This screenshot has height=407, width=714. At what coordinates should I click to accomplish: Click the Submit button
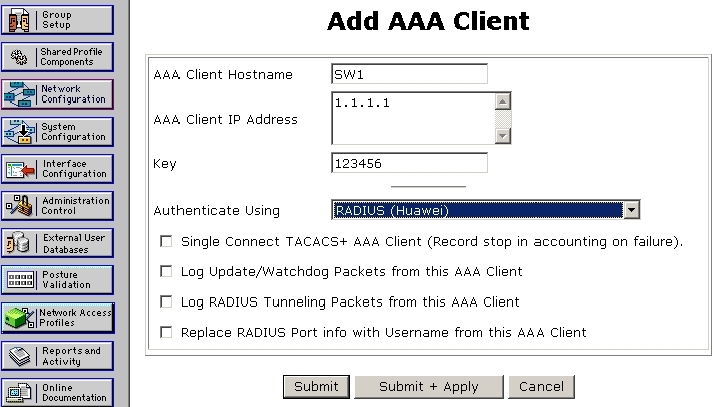[316, 387]
